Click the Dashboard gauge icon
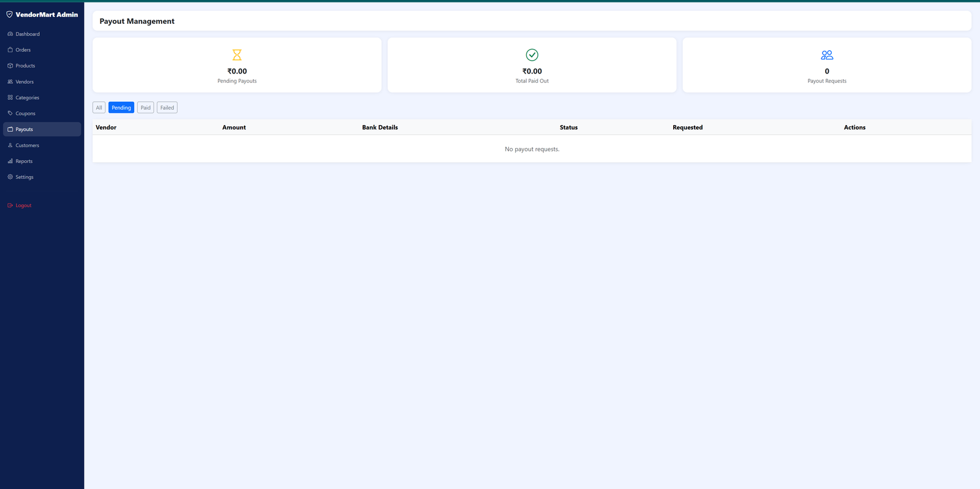The height and width of the screenshot is (489, 980). click(x=10, y=34)
